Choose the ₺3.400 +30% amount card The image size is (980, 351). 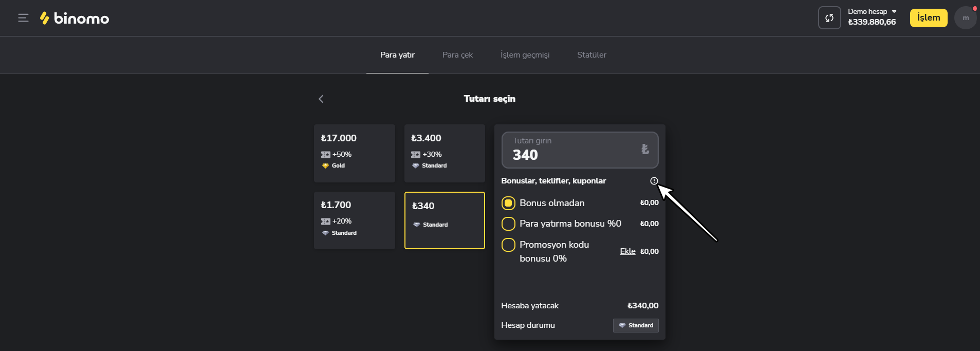coord(445,153)
